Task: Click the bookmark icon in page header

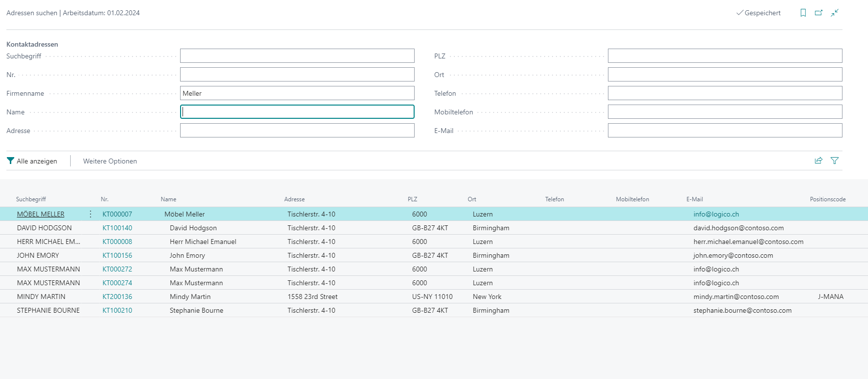Action: click(x=803, y=13)
